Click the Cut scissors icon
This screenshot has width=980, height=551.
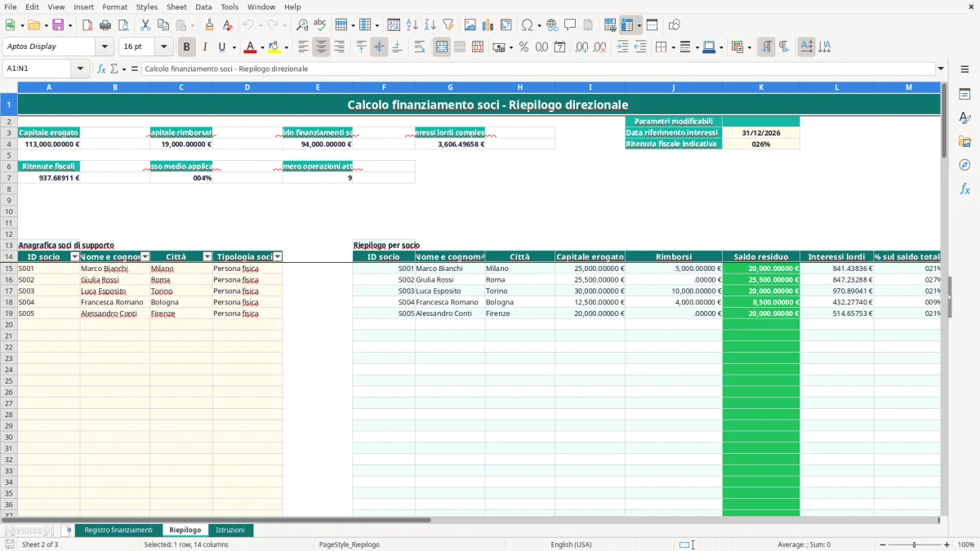click(x=145, y=25)
